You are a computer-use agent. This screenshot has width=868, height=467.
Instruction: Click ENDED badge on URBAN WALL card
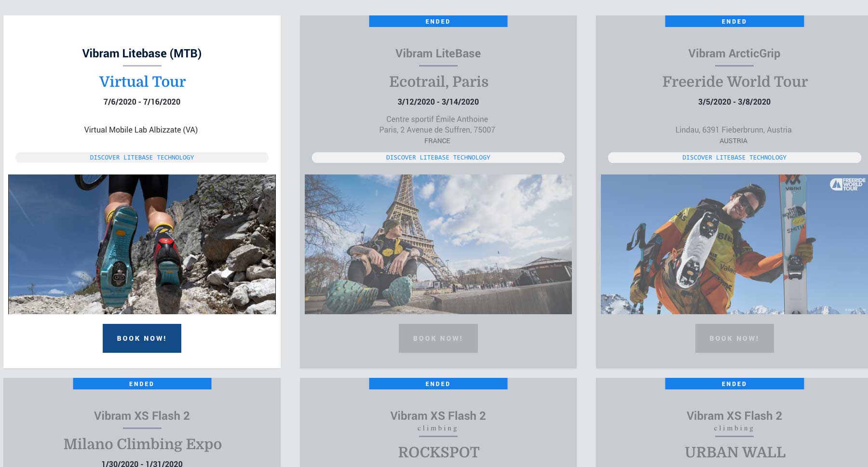734,384
